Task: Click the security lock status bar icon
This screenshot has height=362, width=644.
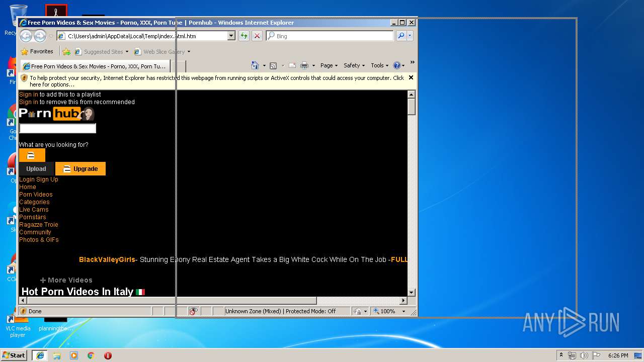Action: (357, 311)
